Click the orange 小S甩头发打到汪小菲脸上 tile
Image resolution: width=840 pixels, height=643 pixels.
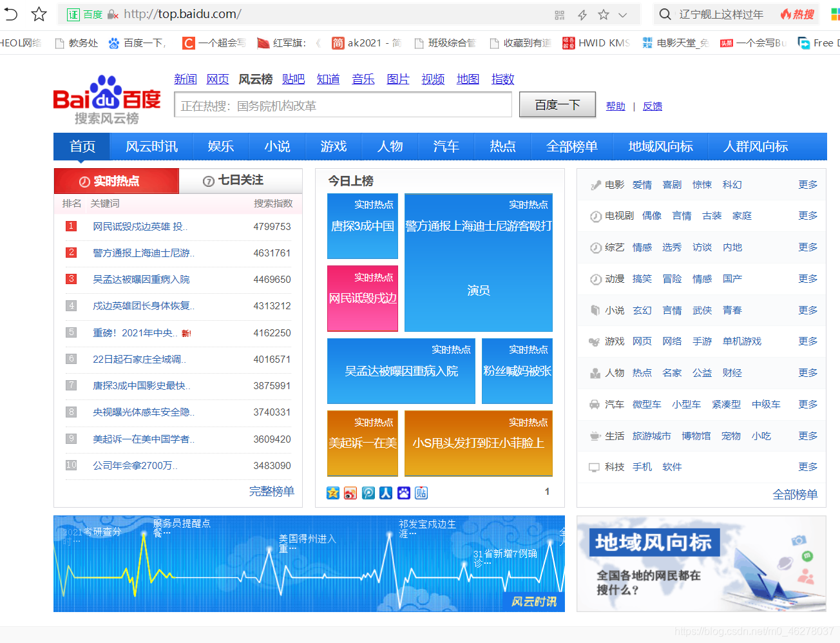tap(478, 443)
